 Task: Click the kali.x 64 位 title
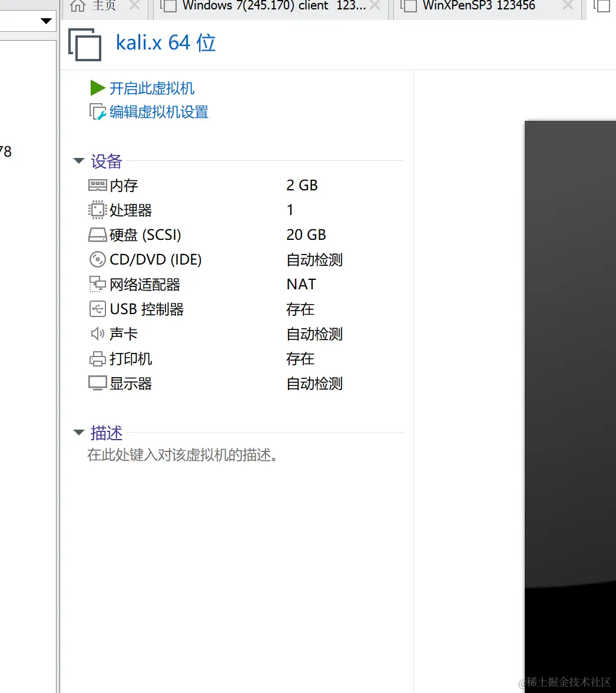click(x=165, y=43)
